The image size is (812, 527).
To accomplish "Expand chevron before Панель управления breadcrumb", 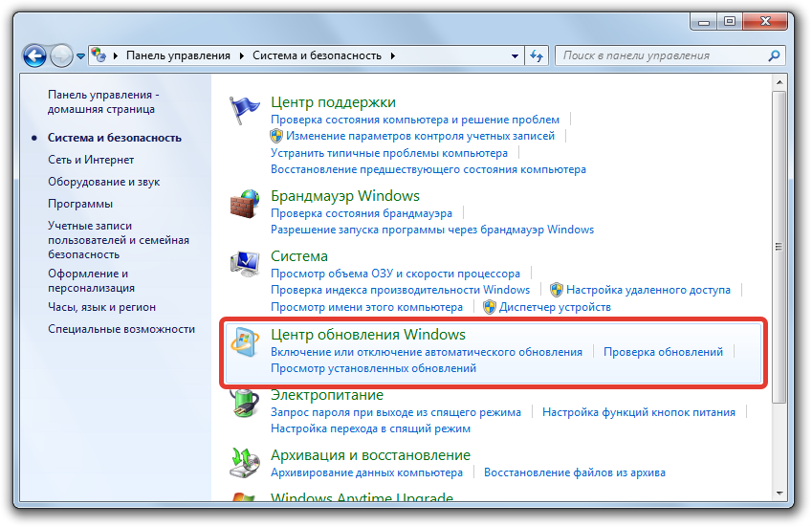I will pyautogui.click(x=115, y=55).
